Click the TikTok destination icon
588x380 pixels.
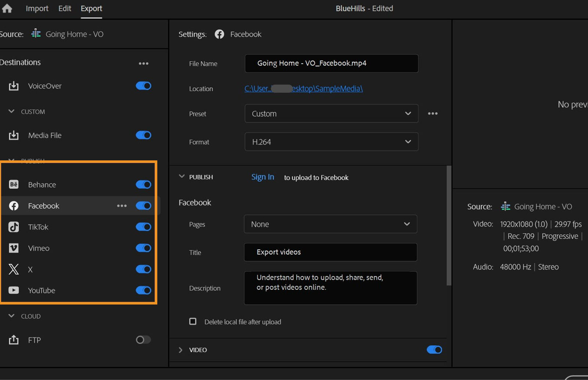pyautogui.click(x=13, y=227)
